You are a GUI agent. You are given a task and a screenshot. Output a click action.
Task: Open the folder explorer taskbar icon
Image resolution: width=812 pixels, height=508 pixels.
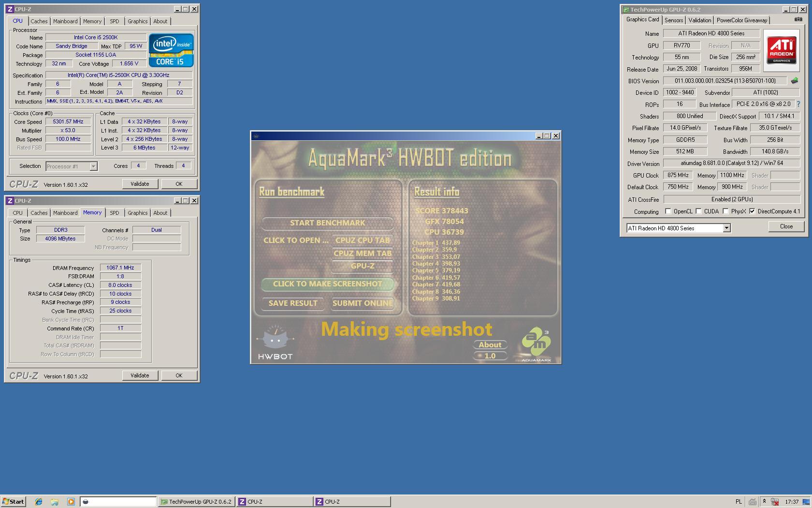coord(55,502)
